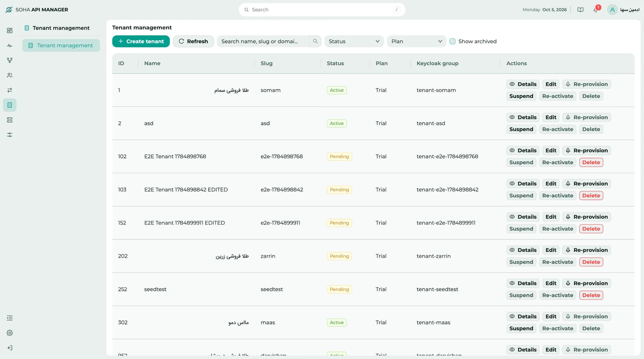Image resolution: width=644 pixels, height=359 pixels.
Task: Open the server stack icon in sidebar
Action: point(10,120)
